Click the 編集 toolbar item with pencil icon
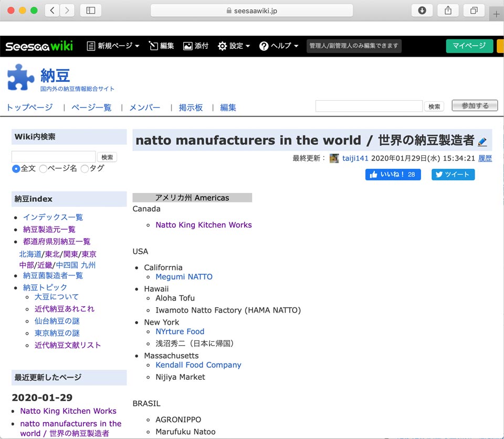Image resolution: width=504 pixels, height=439 pixels. (x=161, y=46)
